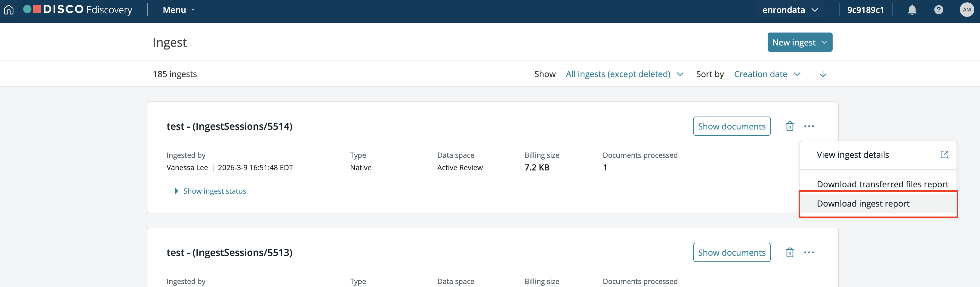Image resolution: width=980 pixels, height=287 pixels.
Task: Click the Ingest page heading
Action: point(170,42)
